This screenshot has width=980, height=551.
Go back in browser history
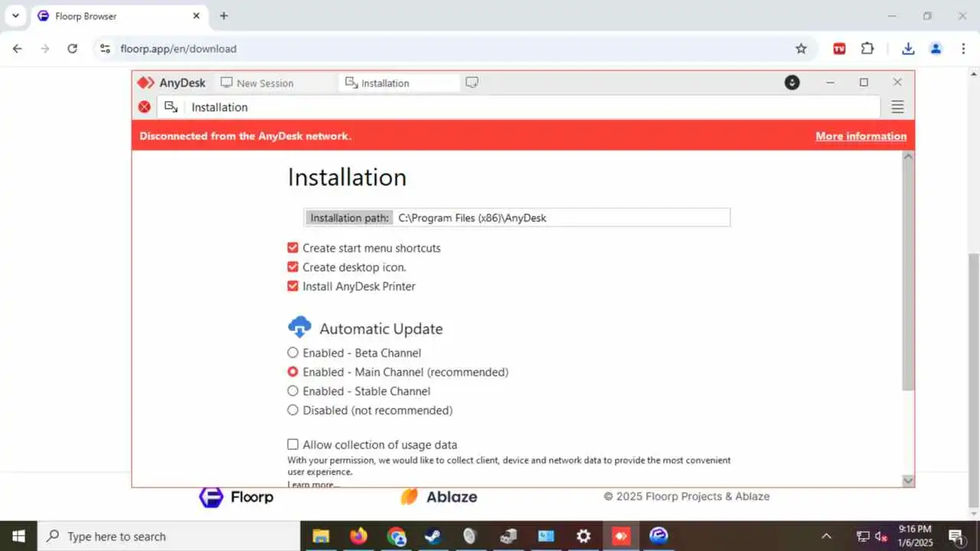pos(17,48)
